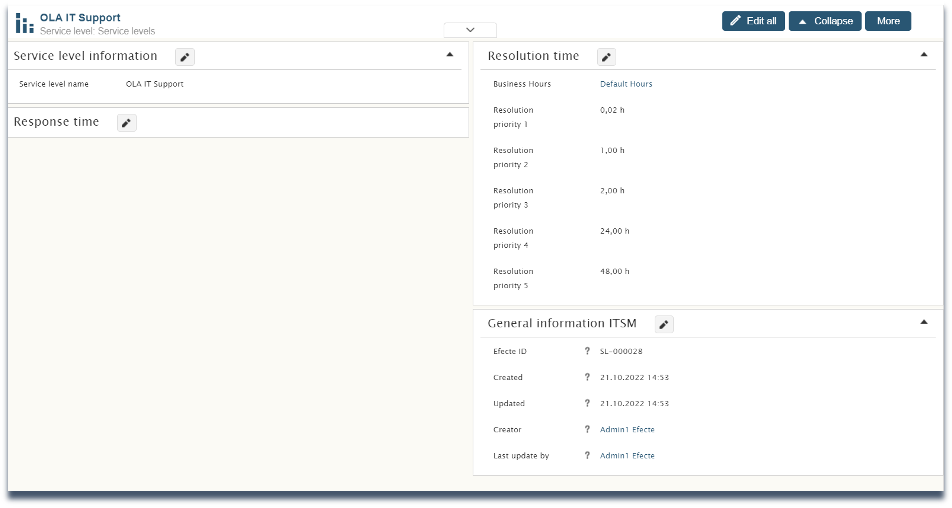952x508 pixels.
Task: Click the Resolution priority 5 label
Action: pos(513,279)
